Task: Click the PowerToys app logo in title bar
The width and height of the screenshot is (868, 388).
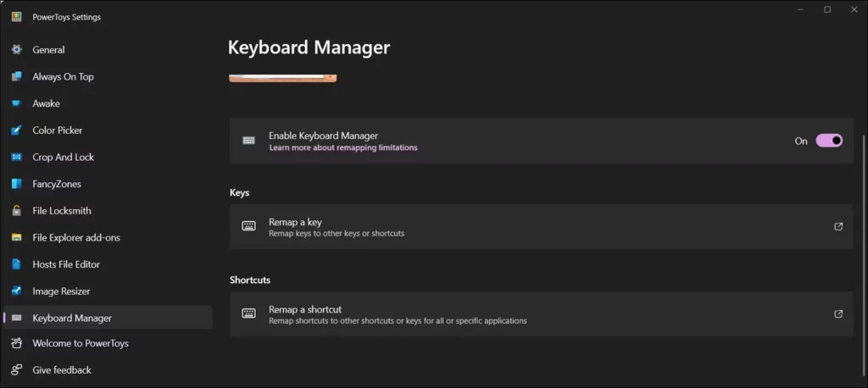Action: pyautogui.click(x=17, y=17)
